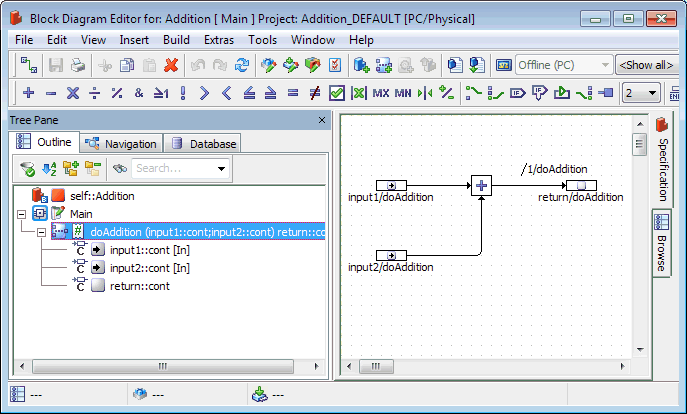The height and width of the screenshot is (414, 687).
Task: Click the Print icon
Action: 78,65
